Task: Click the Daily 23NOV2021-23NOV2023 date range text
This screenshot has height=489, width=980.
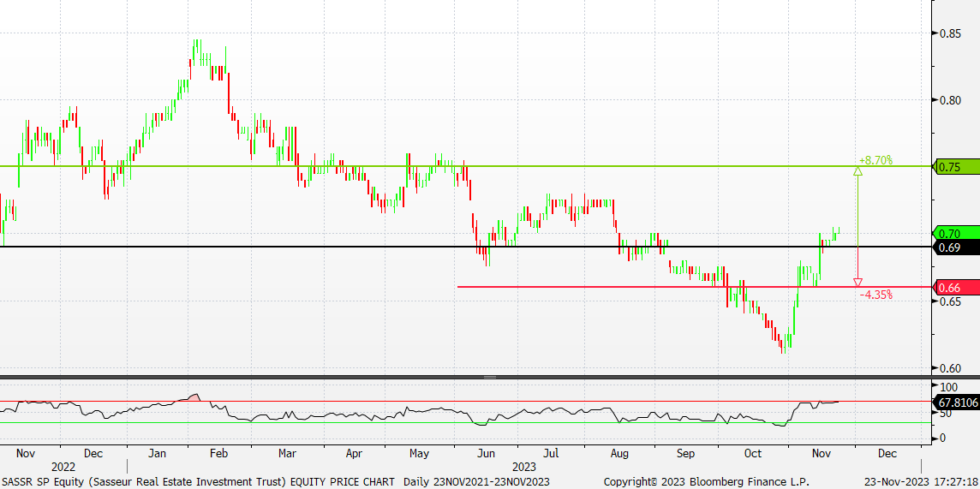Action: click(x=476, y=482)
